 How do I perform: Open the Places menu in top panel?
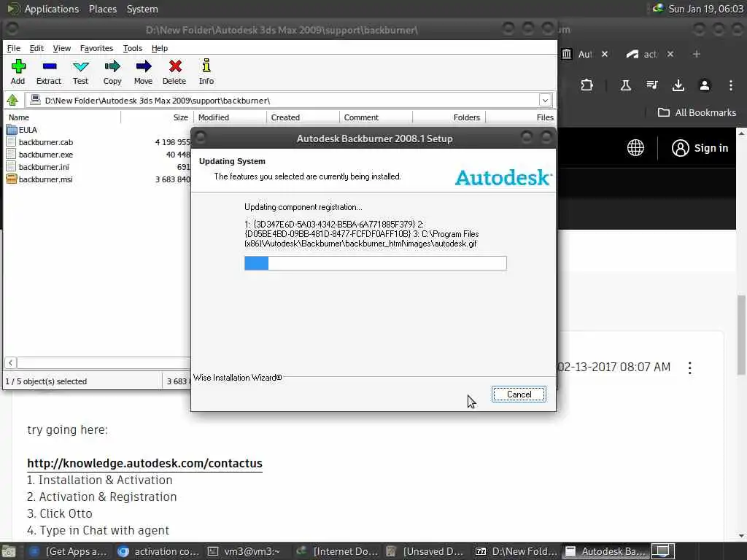pos(102,9)
